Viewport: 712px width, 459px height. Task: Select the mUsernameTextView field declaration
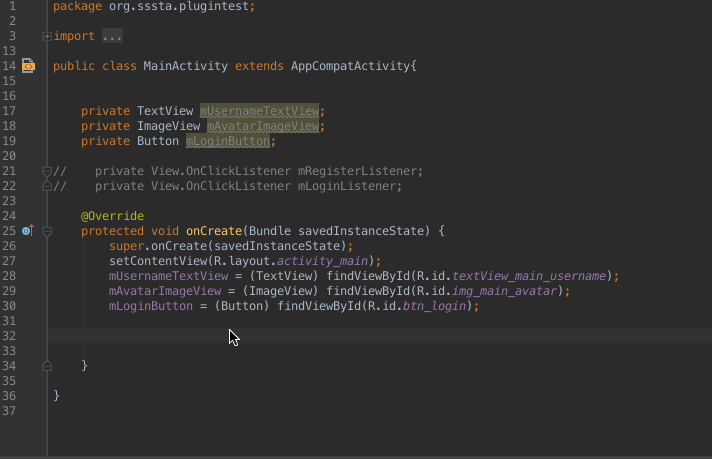click(259, 111)
